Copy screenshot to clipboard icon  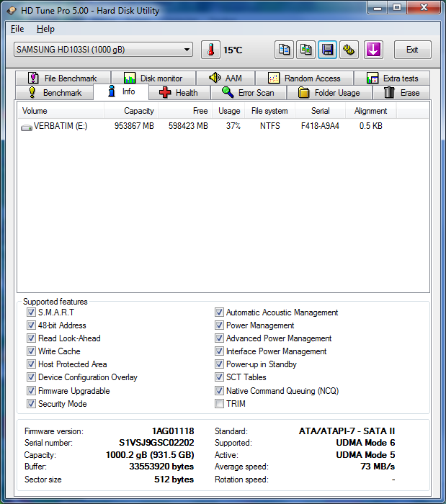pyautogui.click(x=306, y=50)
